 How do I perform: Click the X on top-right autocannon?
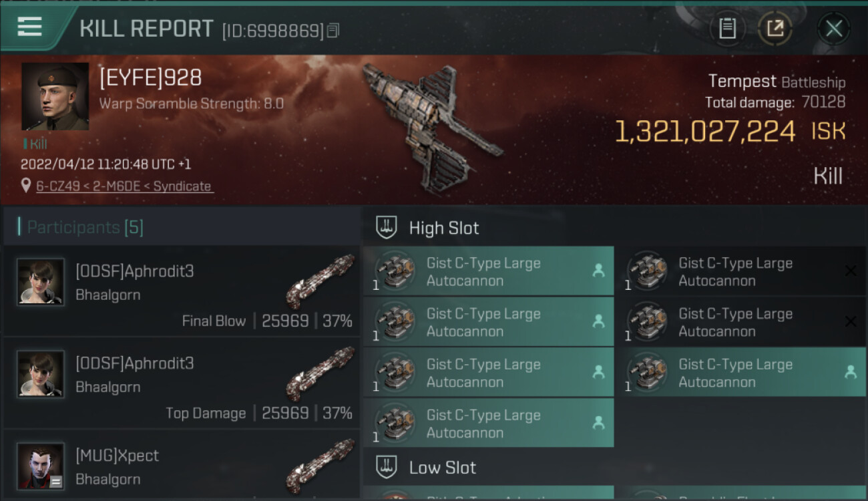(851, 271)
